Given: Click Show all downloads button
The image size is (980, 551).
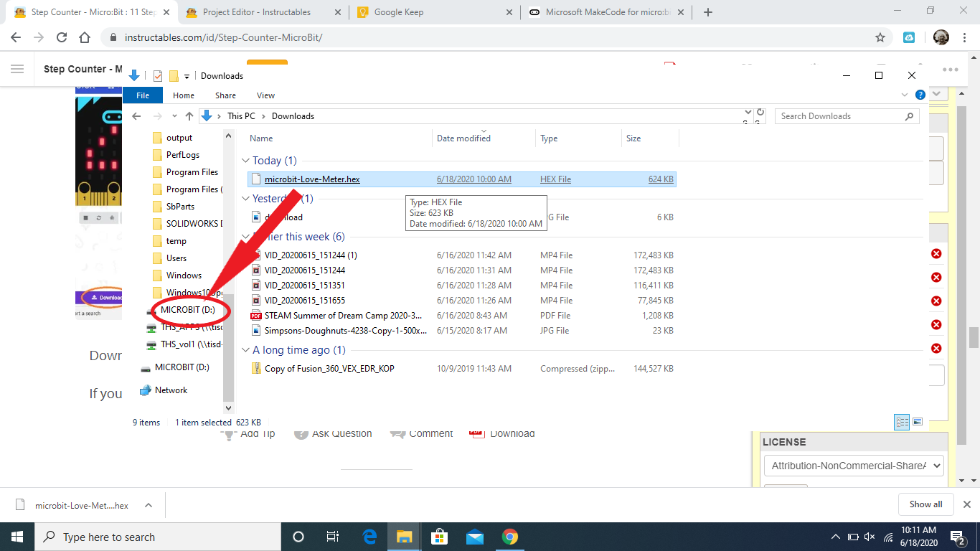Looking at the screenshot, I should (x=925, y=504).
